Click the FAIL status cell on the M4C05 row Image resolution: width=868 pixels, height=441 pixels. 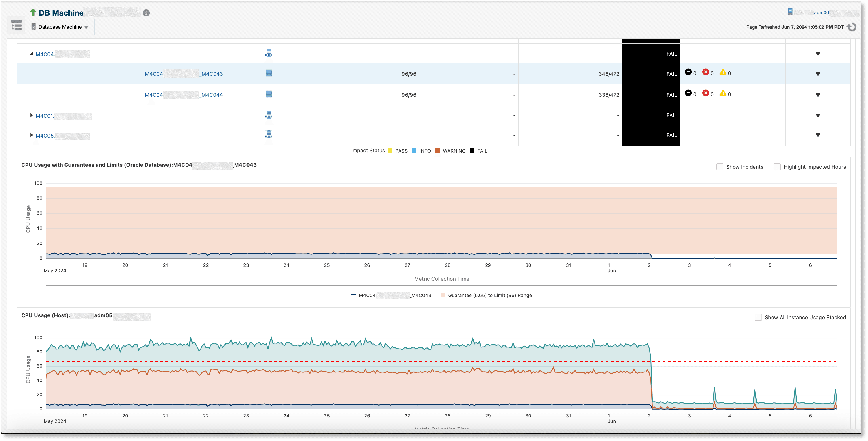(650, 135)
